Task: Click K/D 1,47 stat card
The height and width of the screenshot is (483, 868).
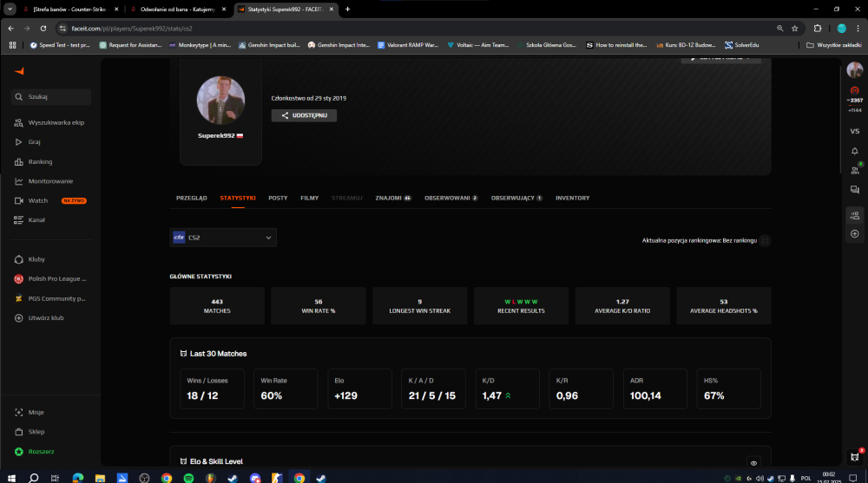Action: pyautogui.click(x=507, y=389)
